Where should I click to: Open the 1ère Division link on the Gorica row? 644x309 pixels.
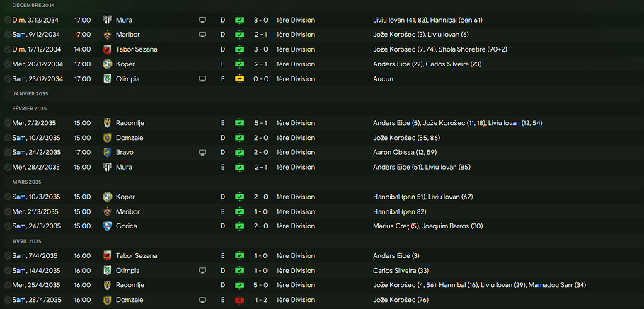coord(296,226)
